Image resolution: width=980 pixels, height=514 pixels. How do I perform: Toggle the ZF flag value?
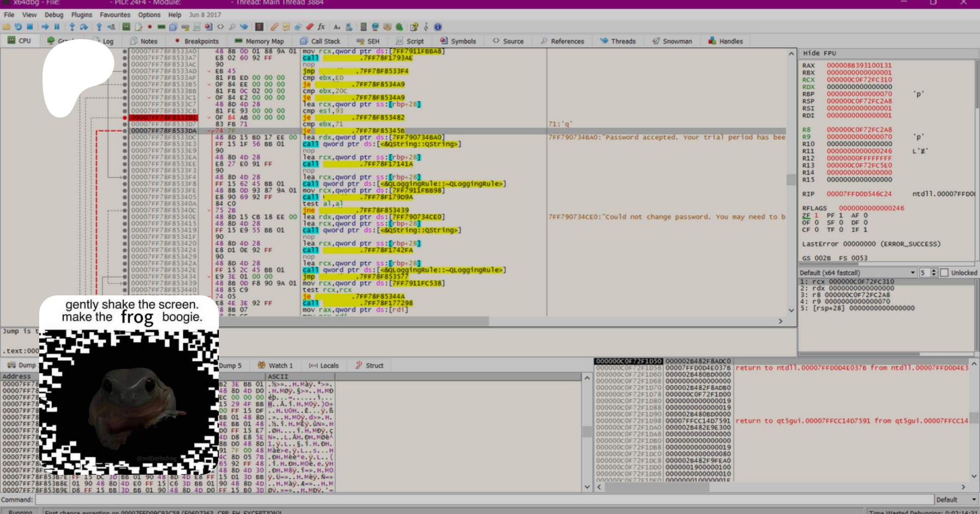816,215
